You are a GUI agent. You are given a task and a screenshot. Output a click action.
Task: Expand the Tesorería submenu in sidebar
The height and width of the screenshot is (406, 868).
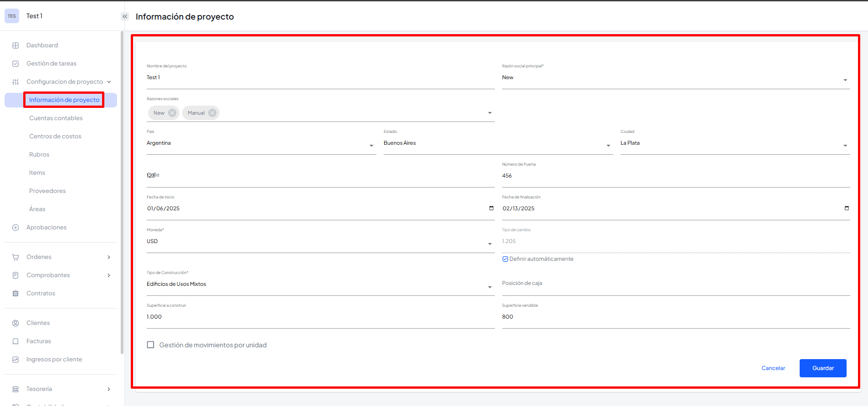(x=108, y=389)
